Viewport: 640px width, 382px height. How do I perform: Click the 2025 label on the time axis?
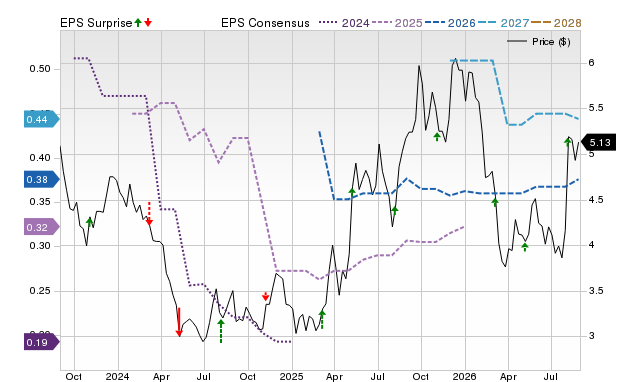pyautogui.click(x=291, y=376)
